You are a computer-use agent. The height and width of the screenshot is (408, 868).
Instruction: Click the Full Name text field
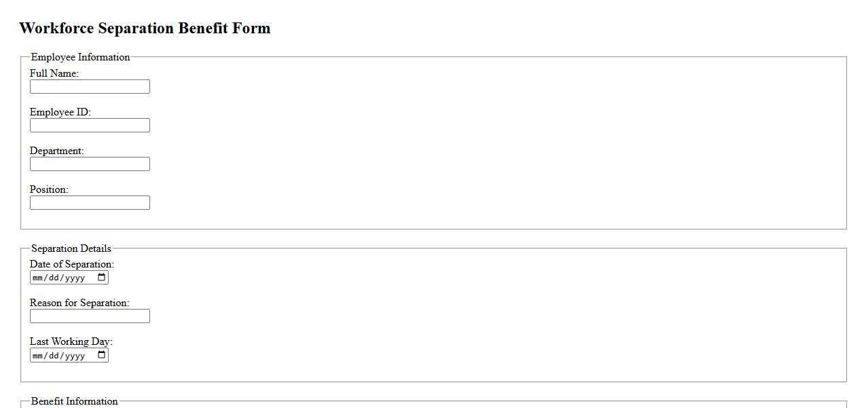[x=90, y=87]
